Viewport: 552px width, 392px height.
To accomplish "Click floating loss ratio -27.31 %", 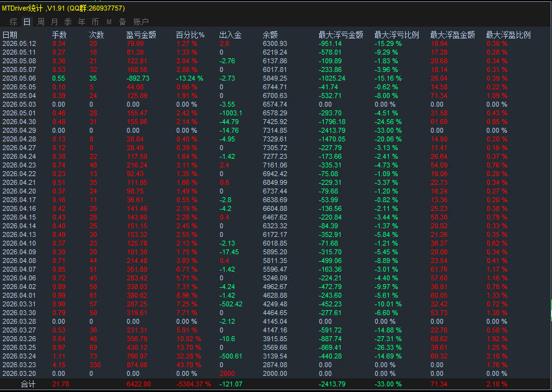I will [x=388, y=339].
